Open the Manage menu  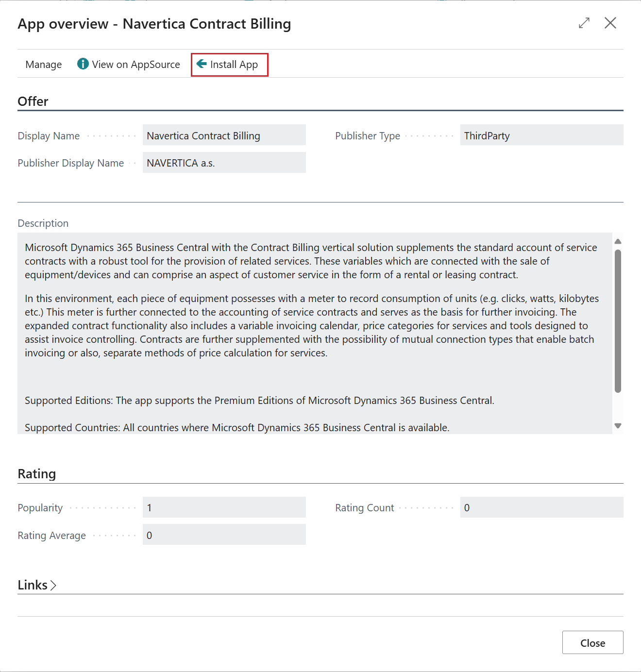coord(44,65)
